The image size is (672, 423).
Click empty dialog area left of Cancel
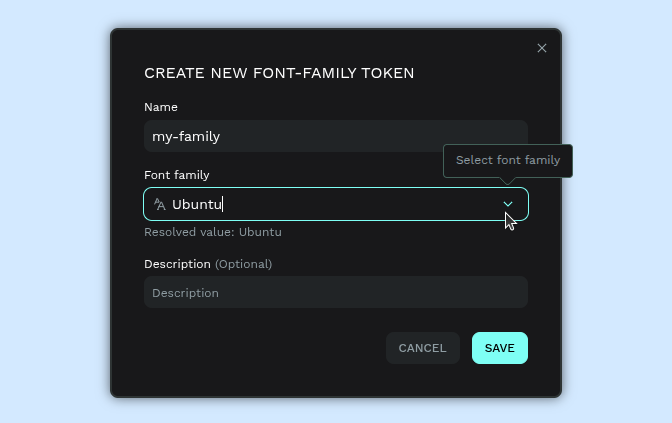click(260, 348)
